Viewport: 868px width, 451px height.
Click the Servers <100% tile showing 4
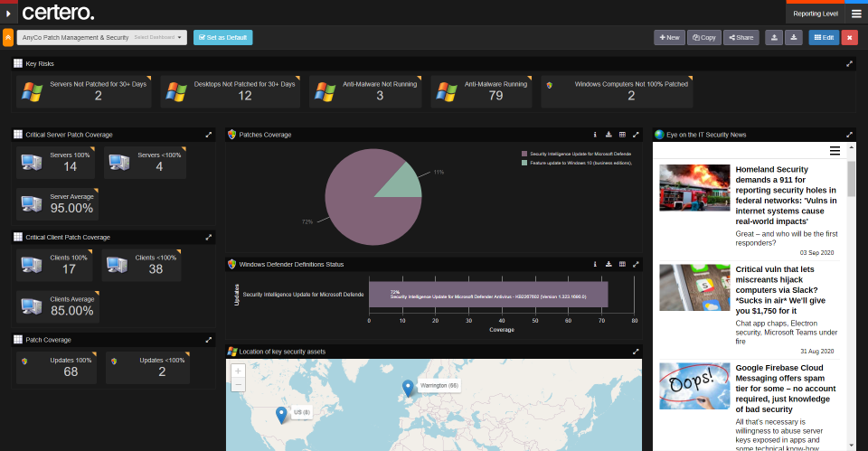coord(145,162)
